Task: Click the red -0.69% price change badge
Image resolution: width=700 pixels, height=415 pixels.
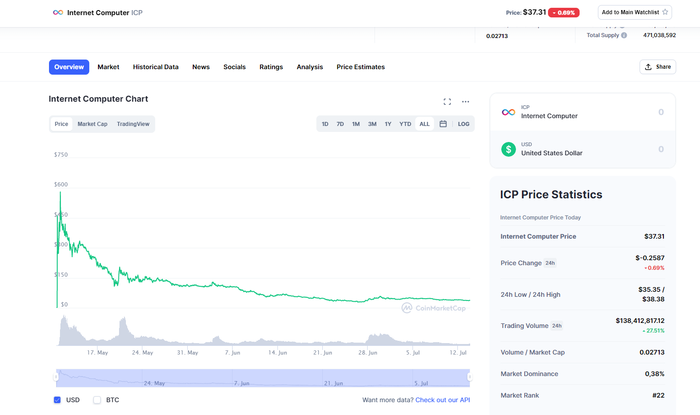Action: (563, 12)
